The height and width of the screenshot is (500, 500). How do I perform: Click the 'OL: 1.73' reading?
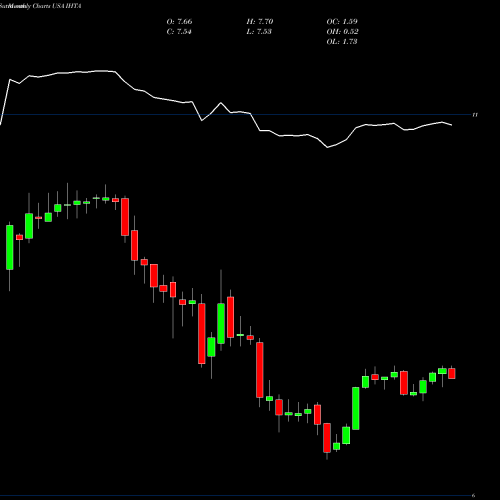coord(342,42)
